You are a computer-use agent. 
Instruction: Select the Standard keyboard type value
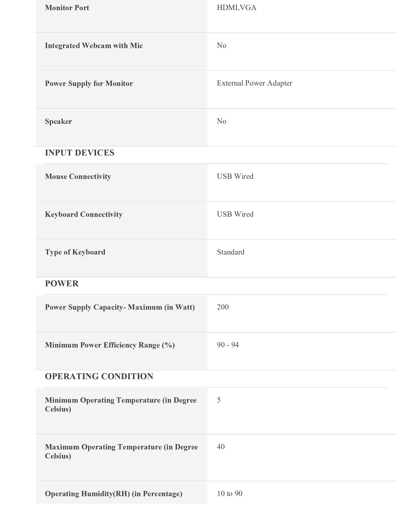(230, 252)
